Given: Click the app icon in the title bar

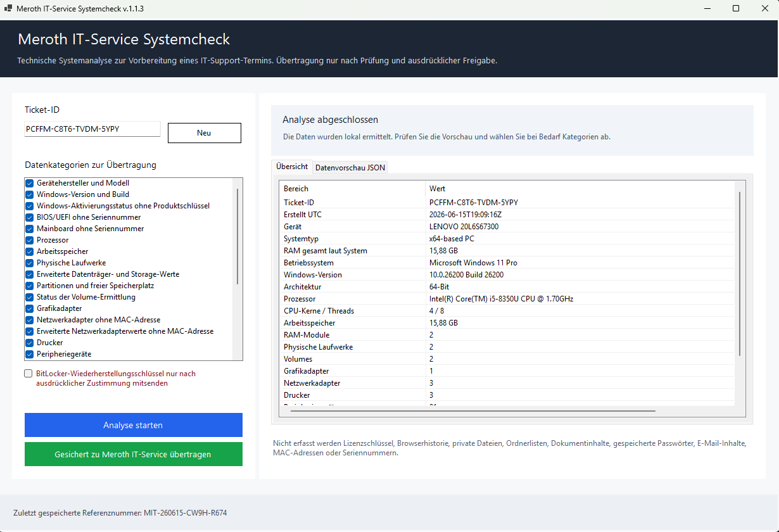Looking at the screenshot, I should click(x=9, y=9).
